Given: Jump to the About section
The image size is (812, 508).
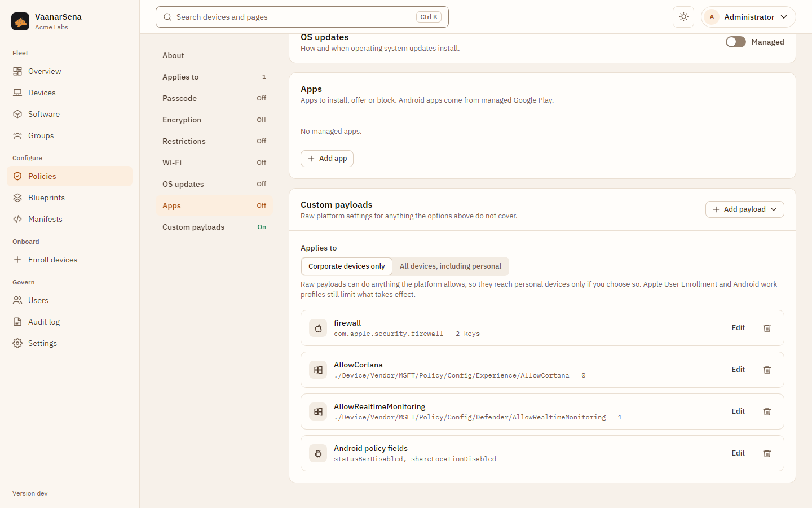Looking at the screenshot, I should [214, 55].
